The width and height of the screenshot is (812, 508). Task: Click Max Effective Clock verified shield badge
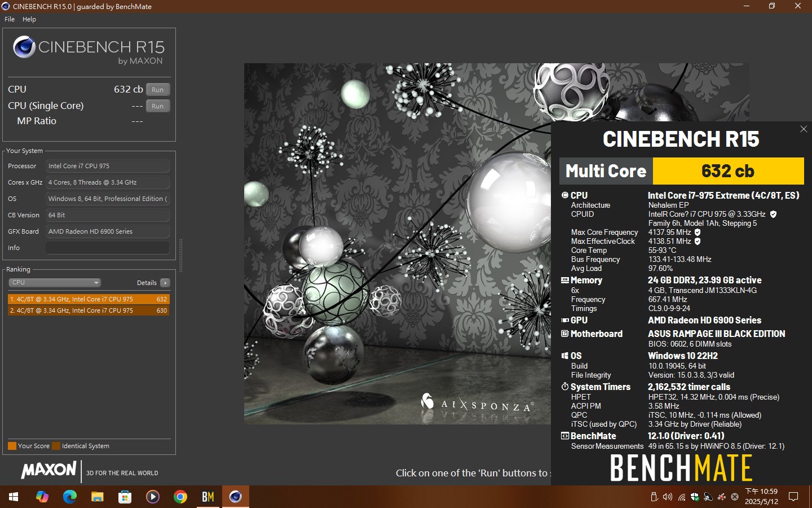tap(698, 241)
